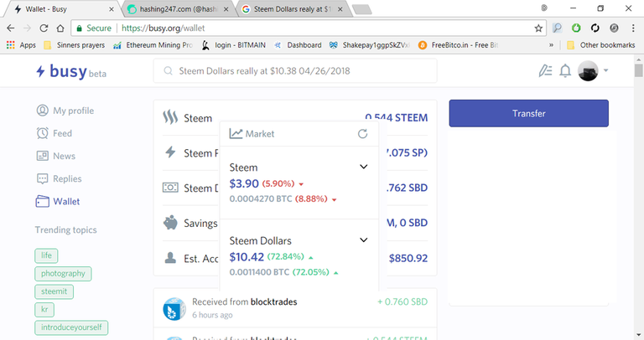Click the My profile person icon
This screenshot has width=644, height=340.
pos(42,111)
